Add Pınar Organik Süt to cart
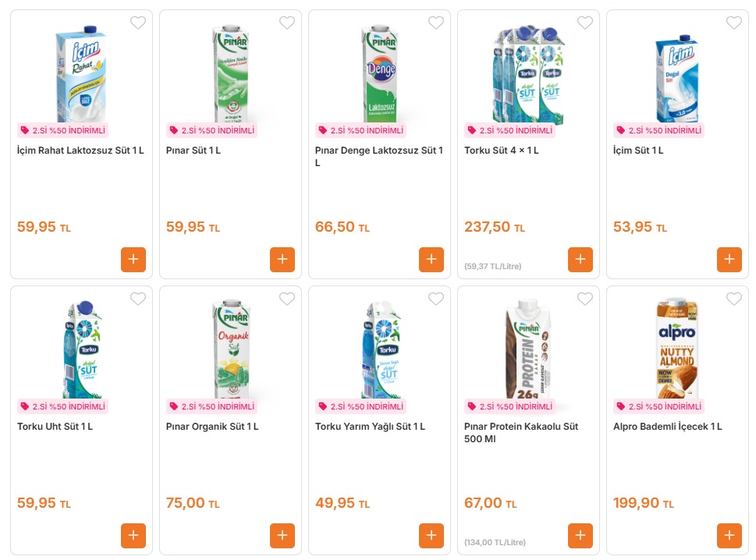The height and width of the screenshot is (560, 756). pos(282,536)
